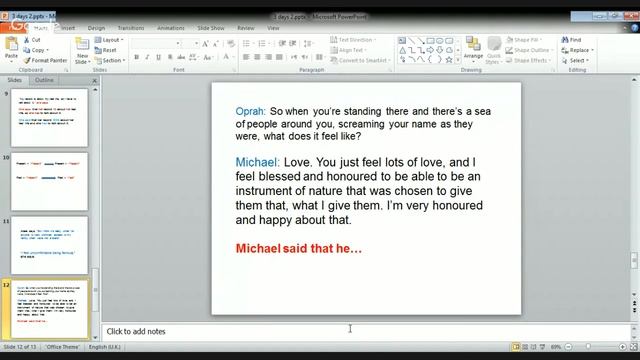Copy the selection using Copy
The height and width of the screenshot is (360, 640).
(36, 50)
